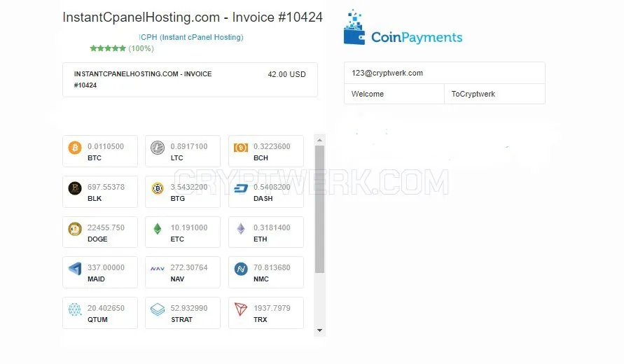Viewport: 624px width, 364px height.
Task: Pay with 0.8917100 LTC amount
Action: [x=189, y=146]
